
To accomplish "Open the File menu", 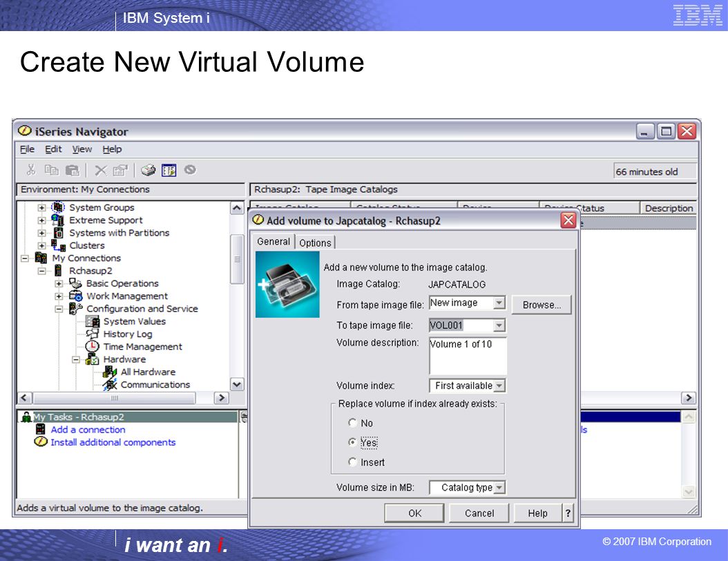I will 27,149.
